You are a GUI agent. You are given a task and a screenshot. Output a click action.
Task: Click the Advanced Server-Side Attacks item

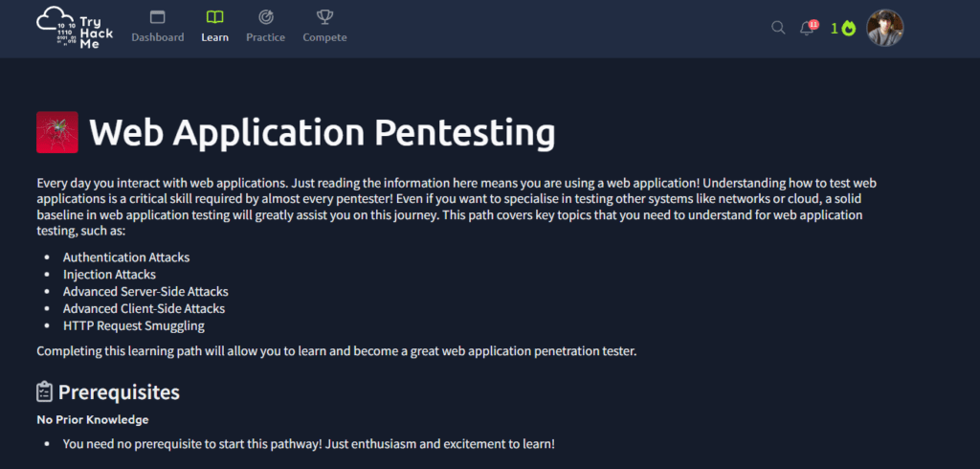click(145, 291)
